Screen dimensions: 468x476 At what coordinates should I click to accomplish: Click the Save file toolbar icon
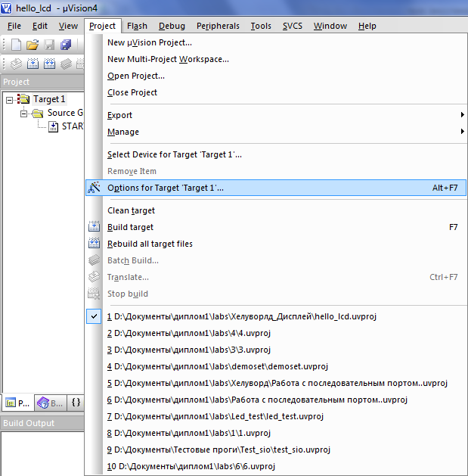[x=49, y=45]
